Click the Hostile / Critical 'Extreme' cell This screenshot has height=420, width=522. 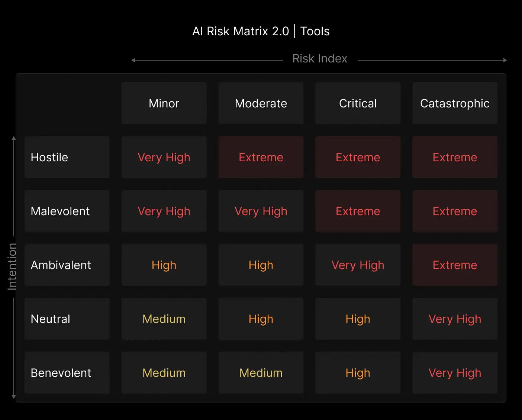coord(358,157)
